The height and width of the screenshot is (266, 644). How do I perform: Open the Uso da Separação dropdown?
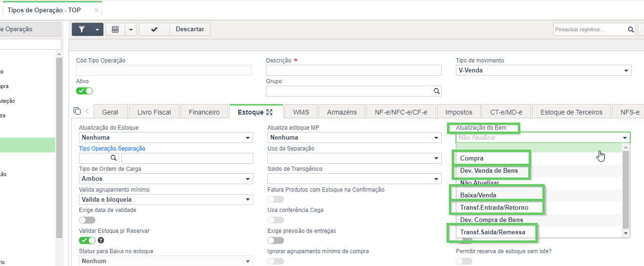point(354,158)
